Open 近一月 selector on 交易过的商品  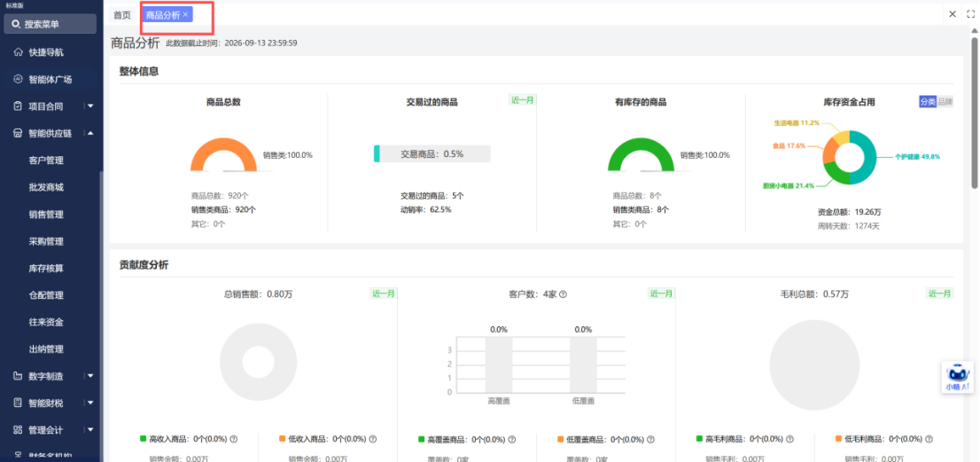click(522, 100)
